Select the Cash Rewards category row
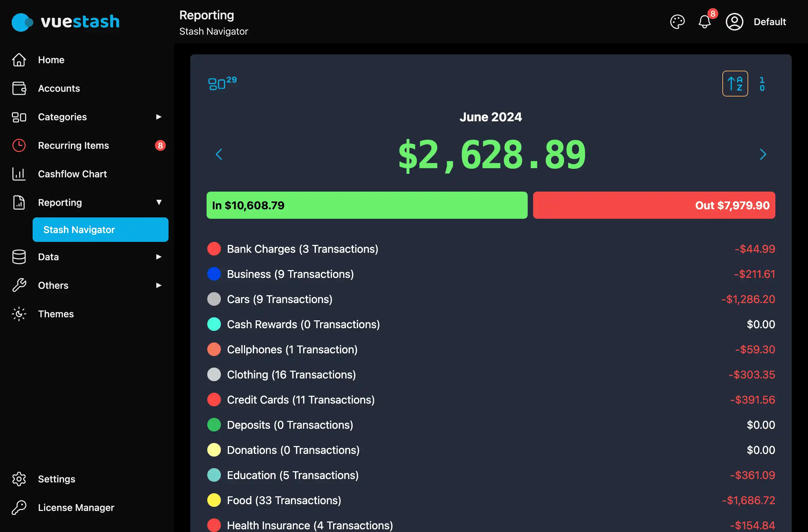The height and width of the screenshot is (532, 808). pyautogui.click(x=303, y=324)
